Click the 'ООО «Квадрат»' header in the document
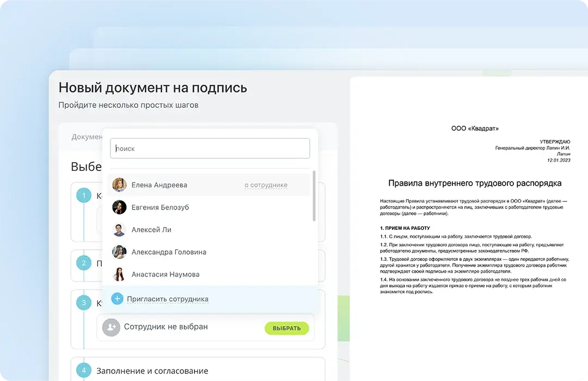This screenshot has width=588, height=381. pos(475,128)
